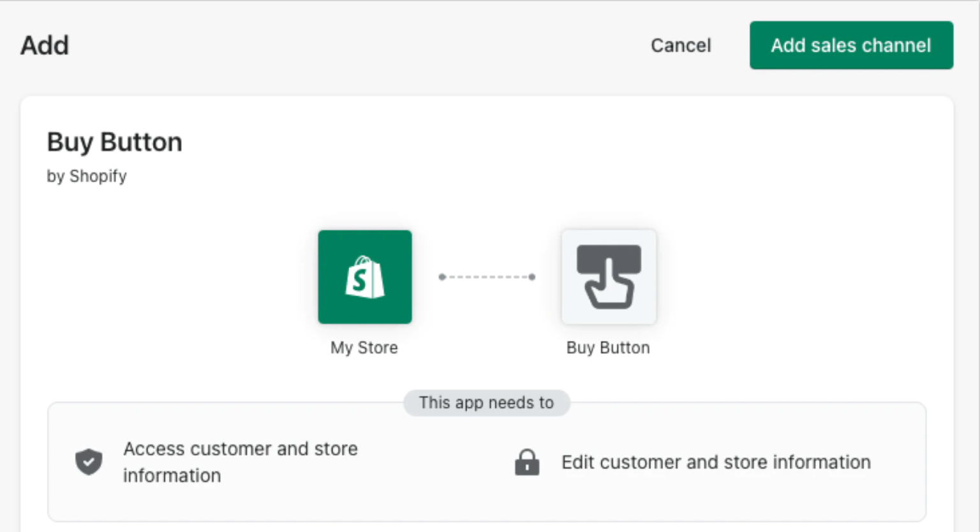Click the "by Shopify" text

87,176
